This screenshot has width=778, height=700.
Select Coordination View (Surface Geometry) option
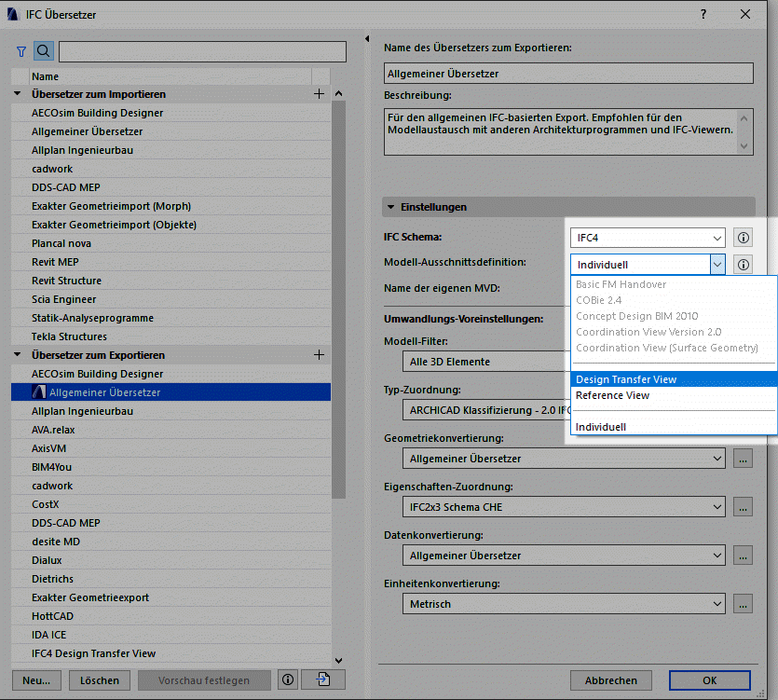tap(674, 348)
